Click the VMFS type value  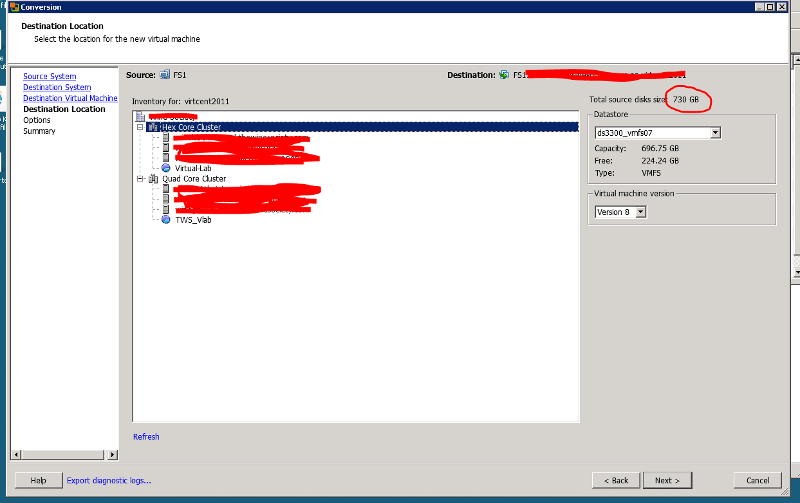click(651, 173)
